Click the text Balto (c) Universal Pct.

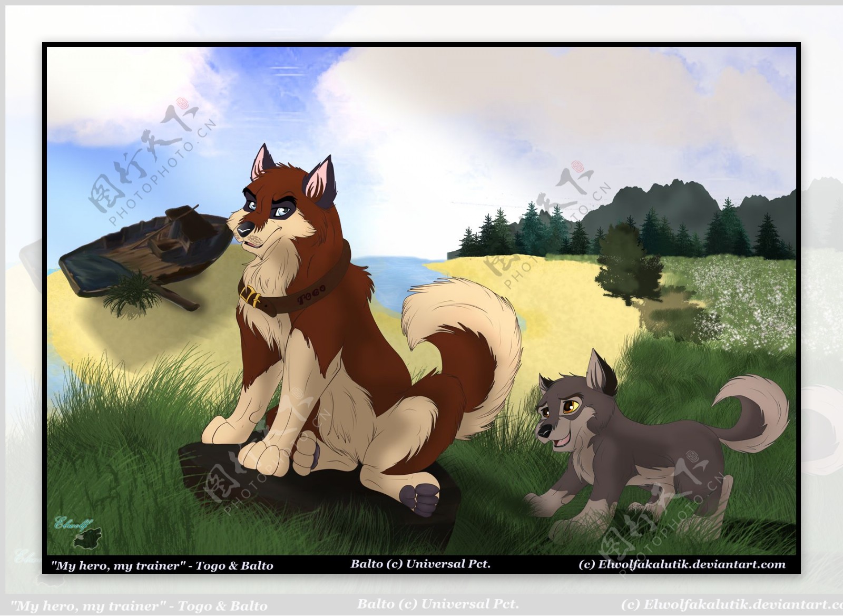pyautogui.click(x=420, y=564)
